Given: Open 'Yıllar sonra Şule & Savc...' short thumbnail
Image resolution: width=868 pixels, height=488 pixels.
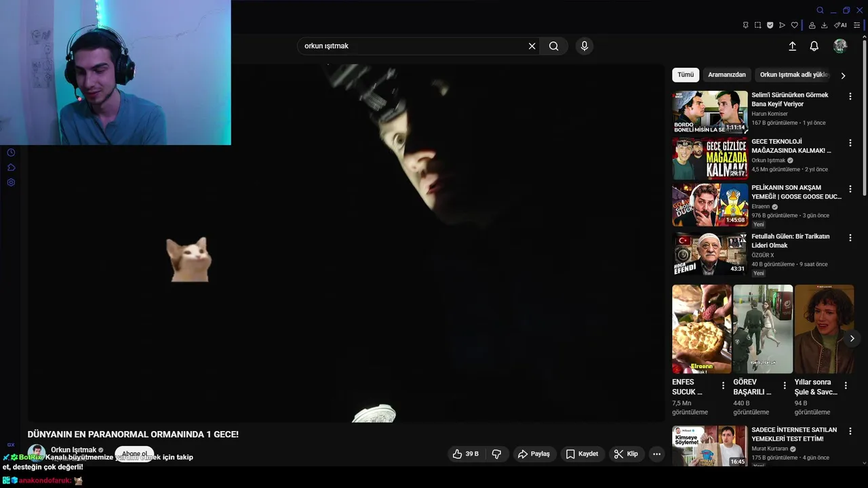Looking at the screenshot, I should [x=824, y=329].
